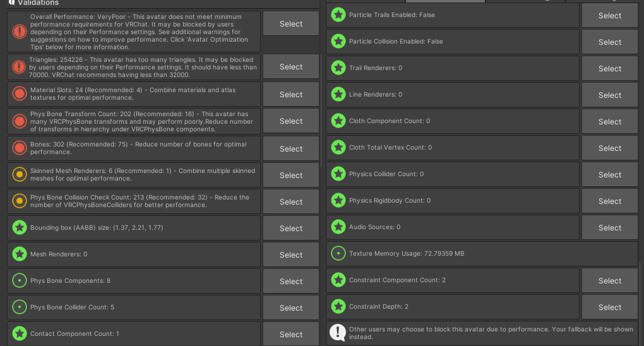The width and height of the screenshot is (644, 346).
Task: Click yellow medium-rating icon for Skinned Mesh Renderers
Action: click(20, 174)
